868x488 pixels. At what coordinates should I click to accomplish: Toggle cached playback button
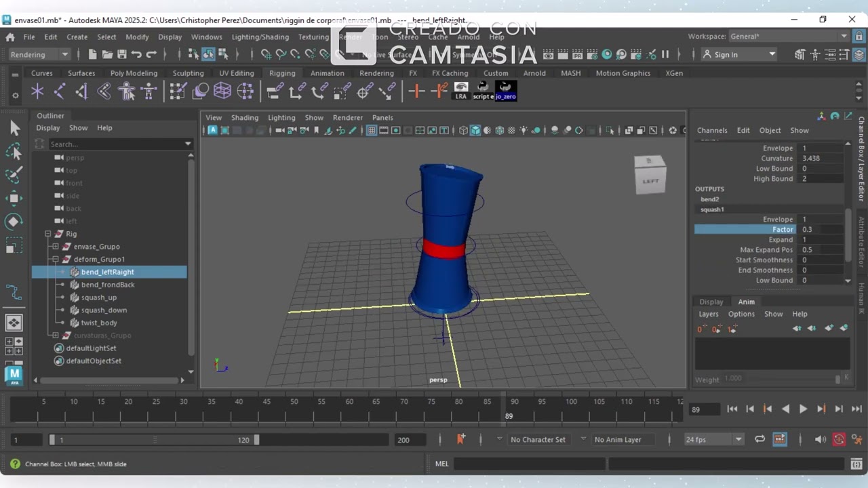[780, 439]
